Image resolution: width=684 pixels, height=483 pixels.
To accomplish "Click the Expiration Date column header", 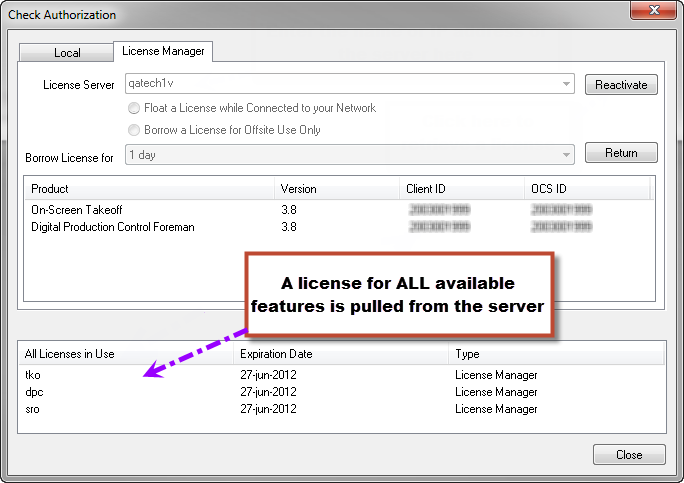I will (341, 353).
